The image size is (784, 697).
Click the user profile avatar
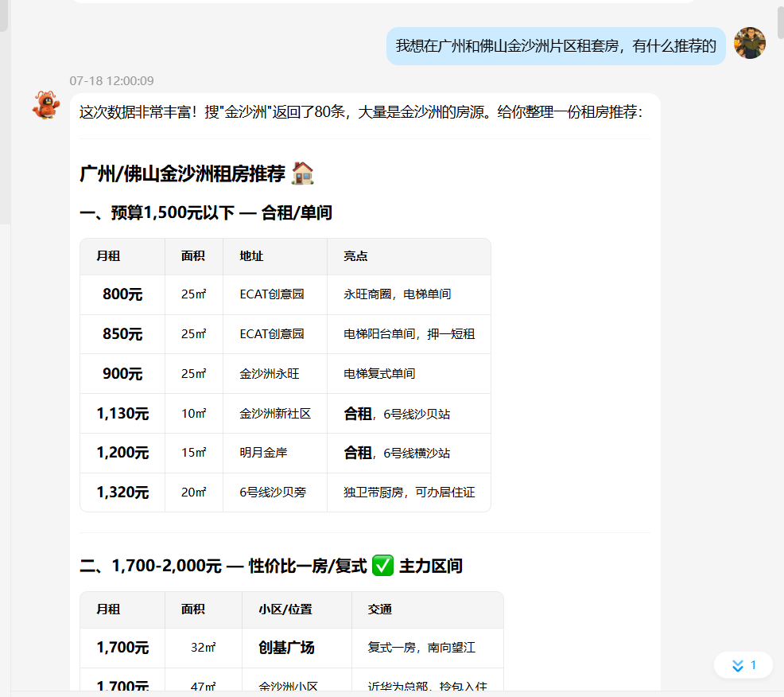click(x=750, y=43)
